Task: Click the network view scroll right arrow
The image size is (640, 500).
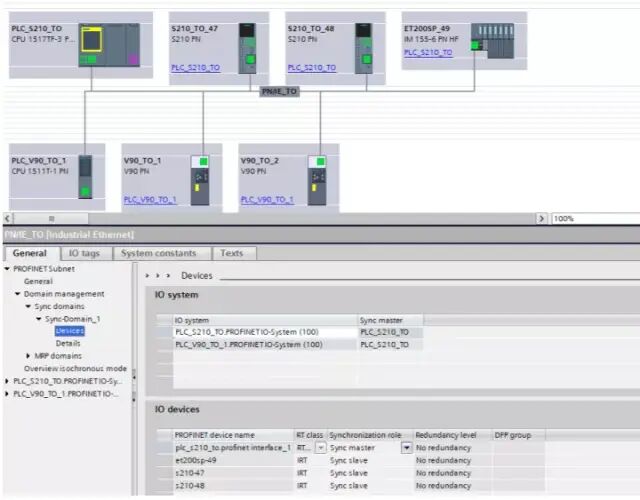Action: pos(541,219)
